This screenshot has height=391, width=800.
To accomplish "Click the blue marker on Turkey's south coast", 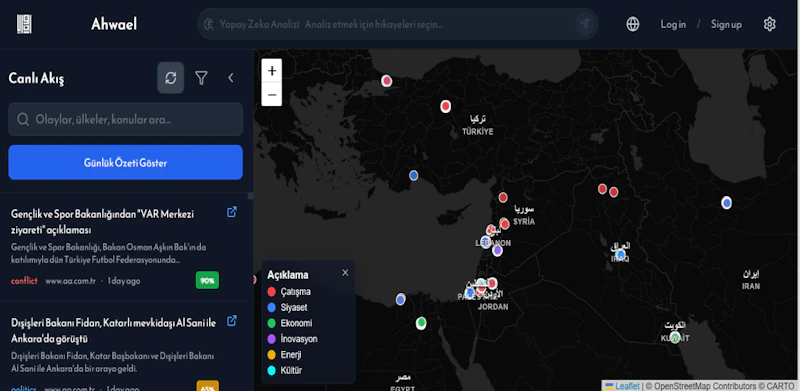I will click(x=414, y=175).
